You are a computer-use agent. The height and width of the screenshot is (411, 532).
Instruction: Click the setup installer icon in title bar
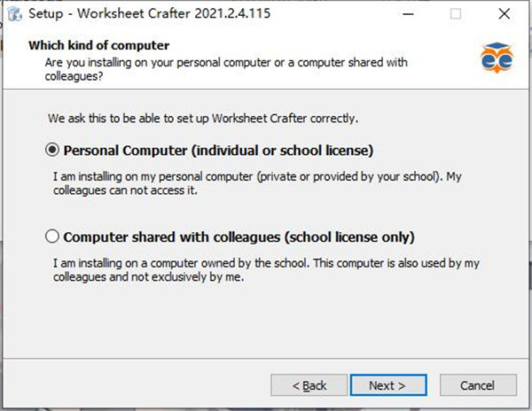click(x=14, y=14)
